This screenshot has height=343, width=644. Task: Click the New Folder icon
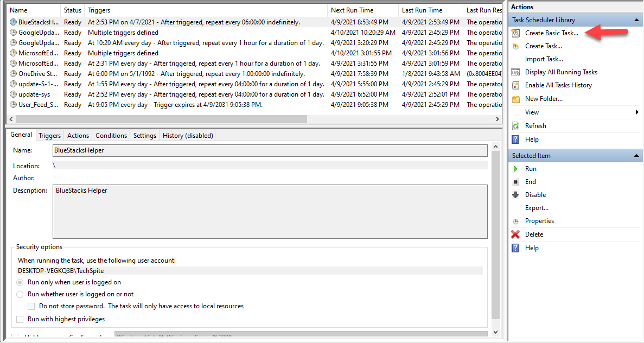(x=515, y=99)
